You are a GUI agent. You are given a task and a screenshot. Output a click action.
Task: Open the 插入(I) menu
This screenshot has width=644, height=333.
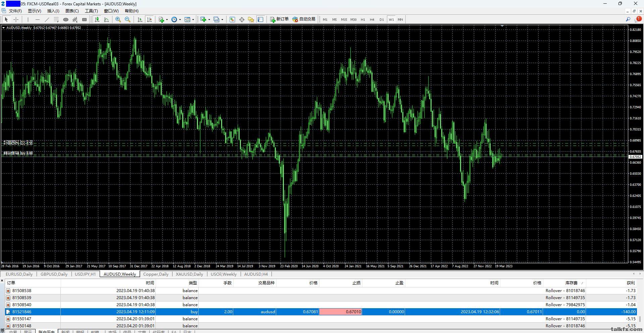click(x=53, y=11)
